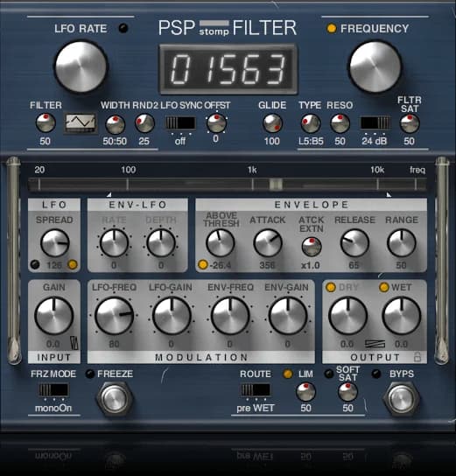This screenshot has height=476, width=456.
Task: Click the dry/wet link icon in OUTPUT
Action: point(375,344)
